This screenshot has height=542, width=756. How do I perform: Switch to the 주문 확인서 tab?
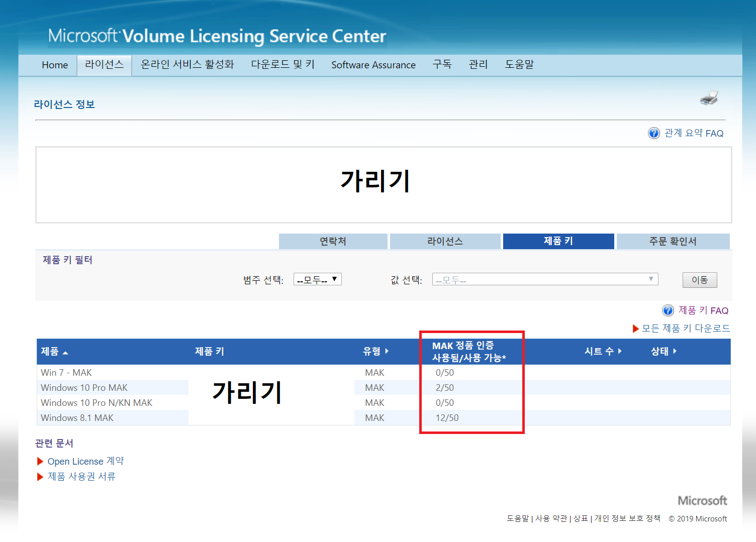tap(673, 241)
